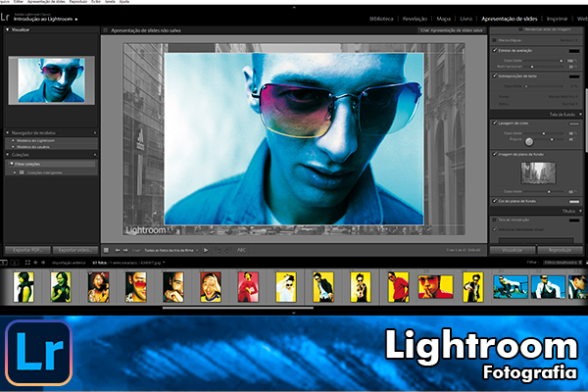
Task: Click Exportar PDF button
Action: coord(27,250)
